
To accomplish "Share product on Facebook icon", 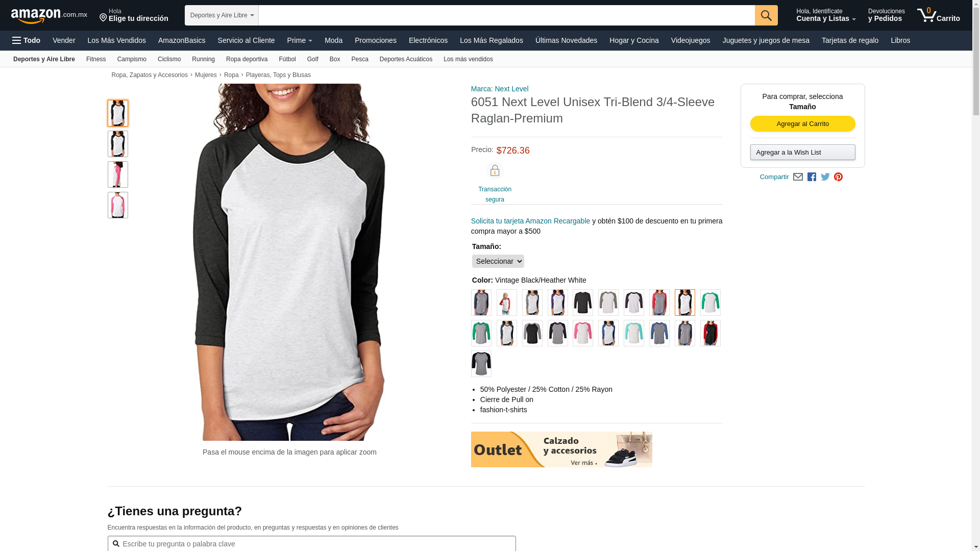I will pyautogui.click(x=812, y=177).
